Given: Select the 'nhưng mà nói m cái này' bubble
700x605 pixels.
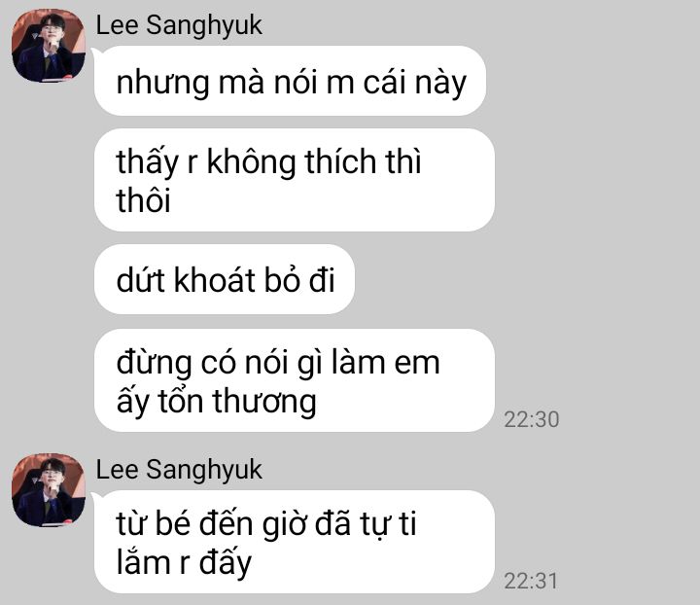Looking at the screenshot, I should tap(290, 81).
